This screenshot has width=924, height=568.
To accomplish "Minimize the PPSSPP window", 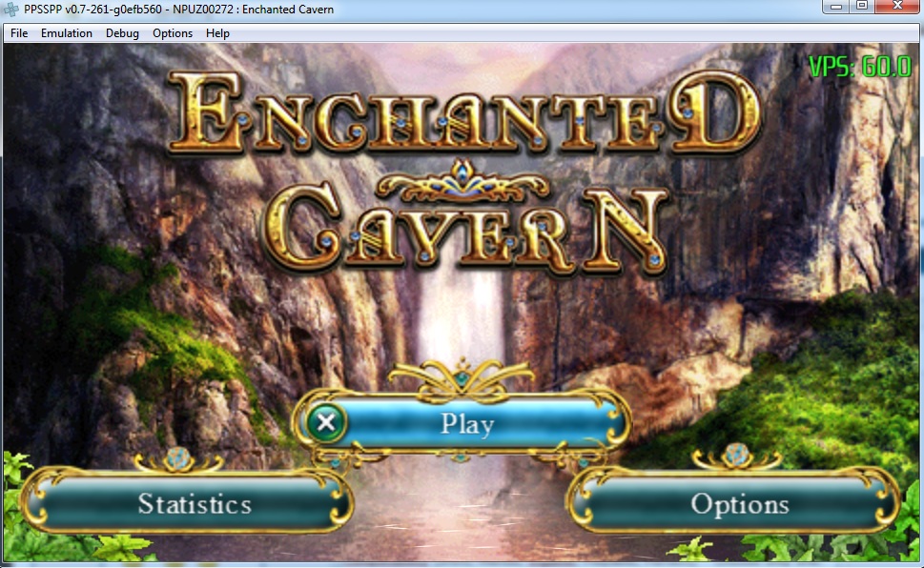I will tap(837, 6).
